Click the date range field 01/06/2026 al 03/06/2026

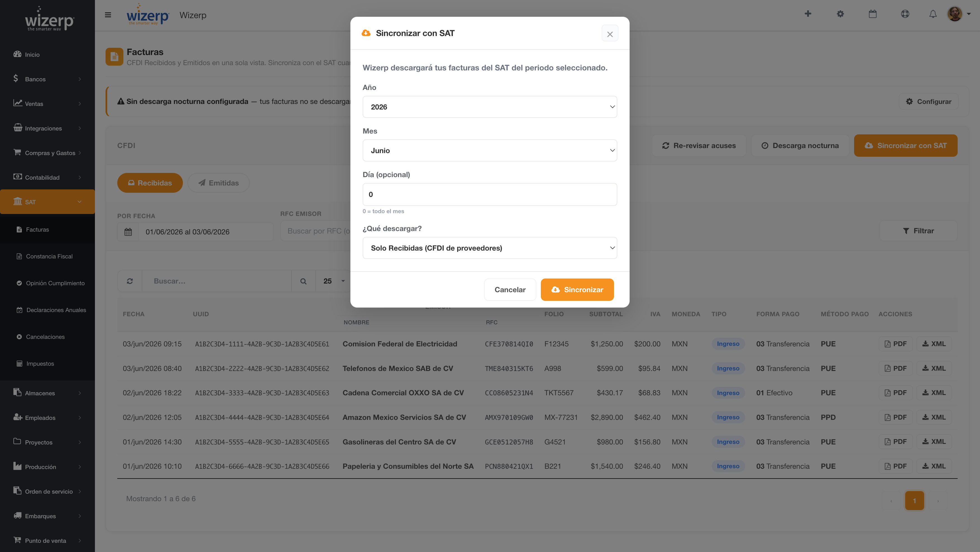coord(206,232)
